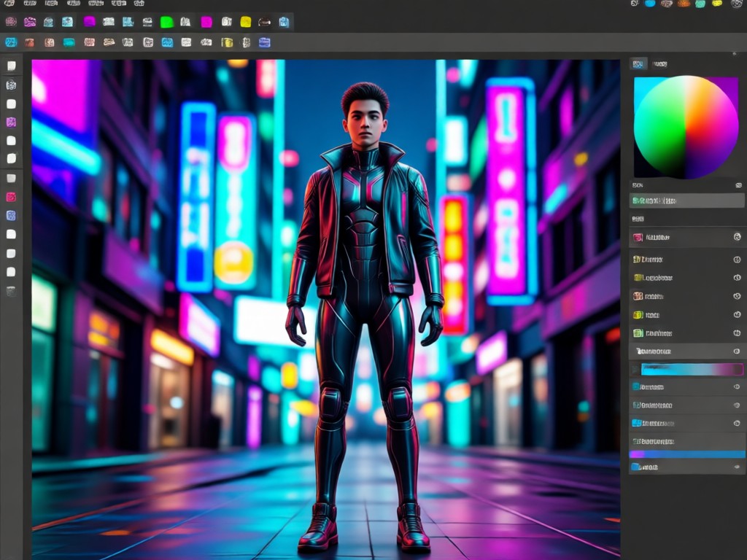Pick a color from the circular color wheel
The width and height of the screenshot is (747, 560).
click(x=686, y=127)
